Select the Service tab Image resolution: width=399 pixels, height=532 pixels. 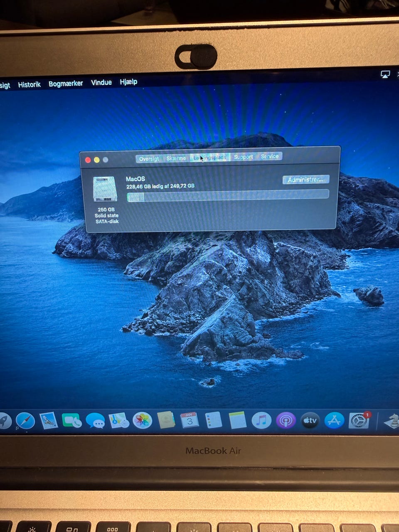[269, 156]
